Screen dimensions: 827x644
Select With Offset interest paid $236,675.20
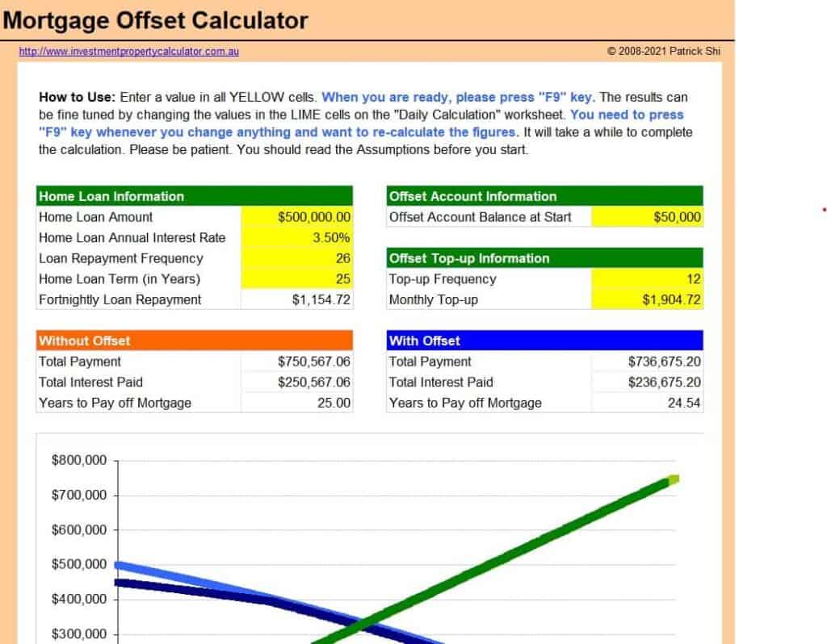coord(647,383)
